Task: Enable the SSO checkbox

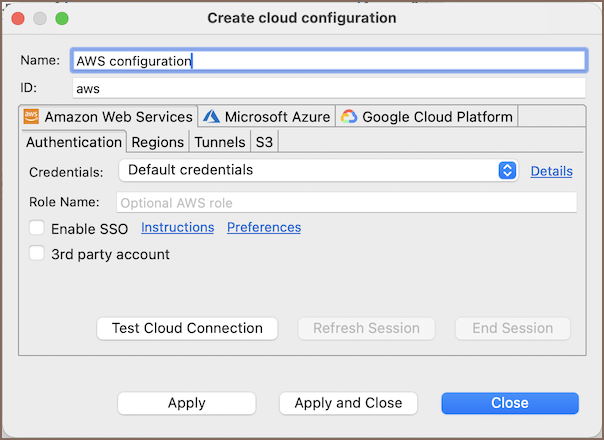Action: coord(37,228)
